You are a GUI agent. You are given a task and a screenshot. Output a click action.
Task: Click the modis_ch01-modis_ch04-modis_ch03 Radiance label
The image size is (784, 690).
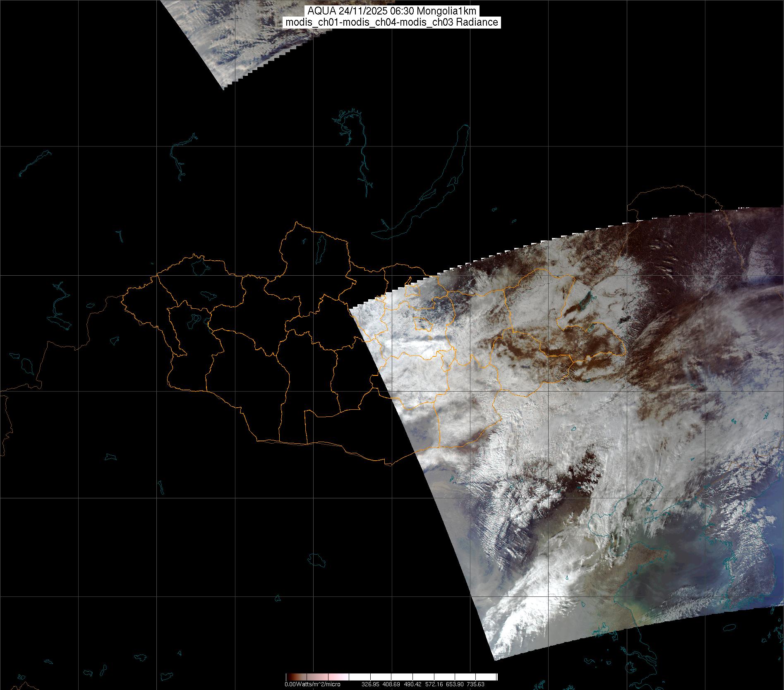392,22
